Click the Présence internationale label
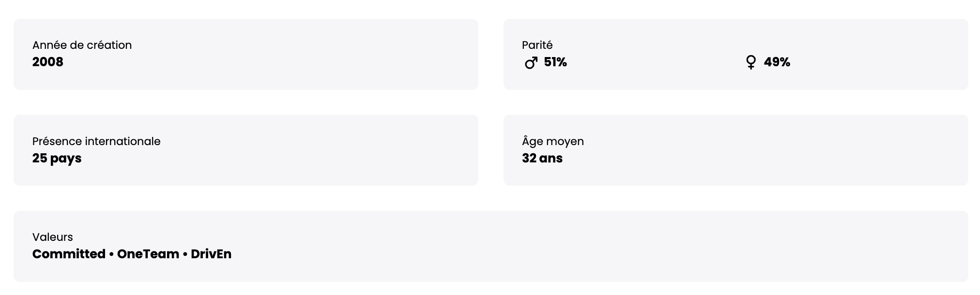This screenshot has height=295, width=980. click(96, 141)
